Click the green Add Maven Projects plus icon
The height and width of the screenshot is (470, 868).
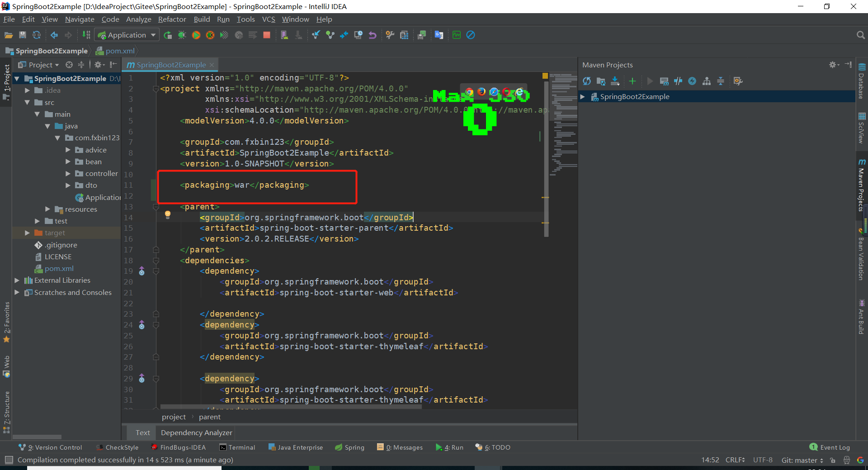click(x=632, y=81)
